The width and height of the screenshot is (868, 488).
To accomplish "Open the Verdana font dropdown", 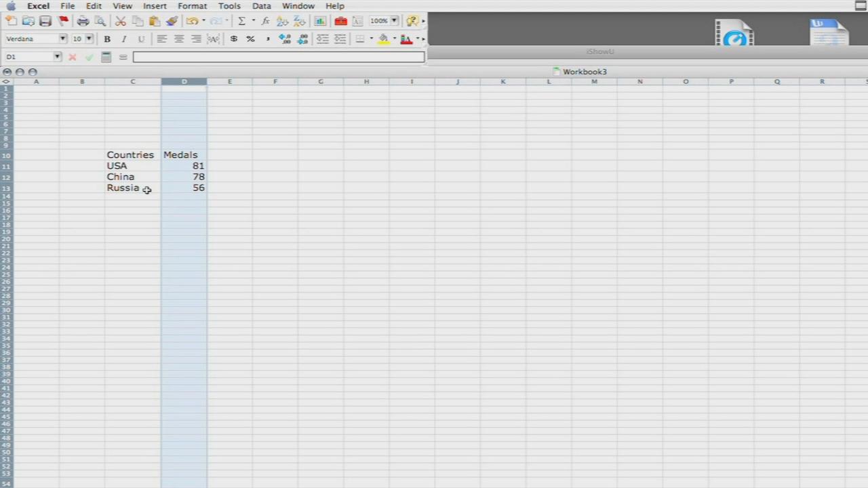I will tap(62, 39).
